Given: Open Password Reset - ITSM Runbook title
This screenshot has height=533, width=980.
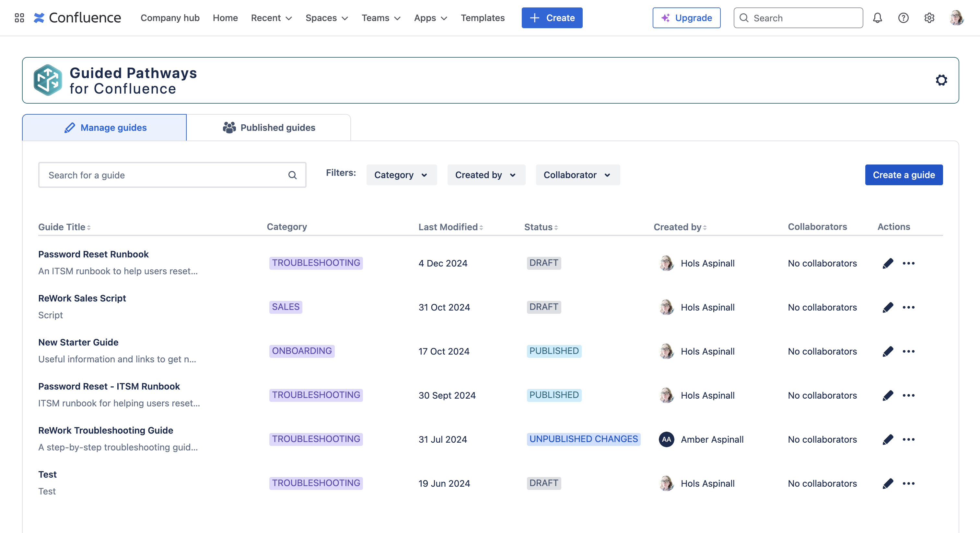Looking at the screenshot, I should (x=109, y=386).
